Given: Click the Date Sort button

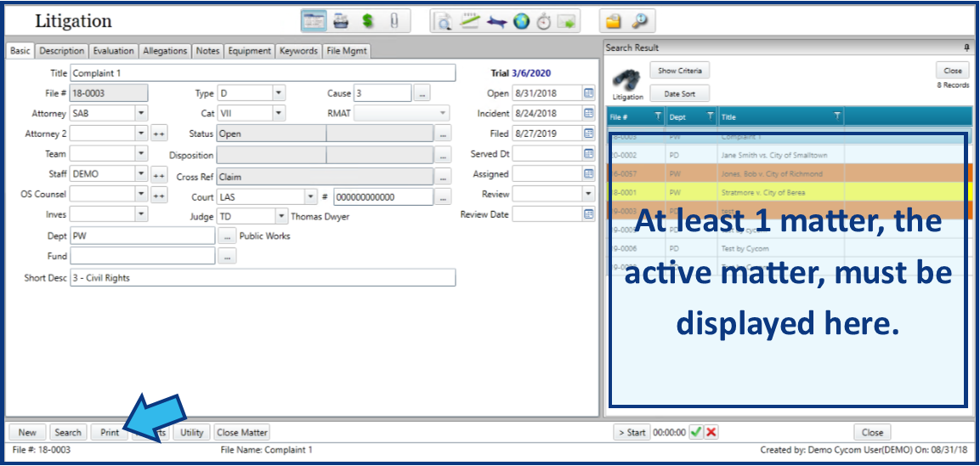Looking at the screenshot, I should (x=679, y=94).
